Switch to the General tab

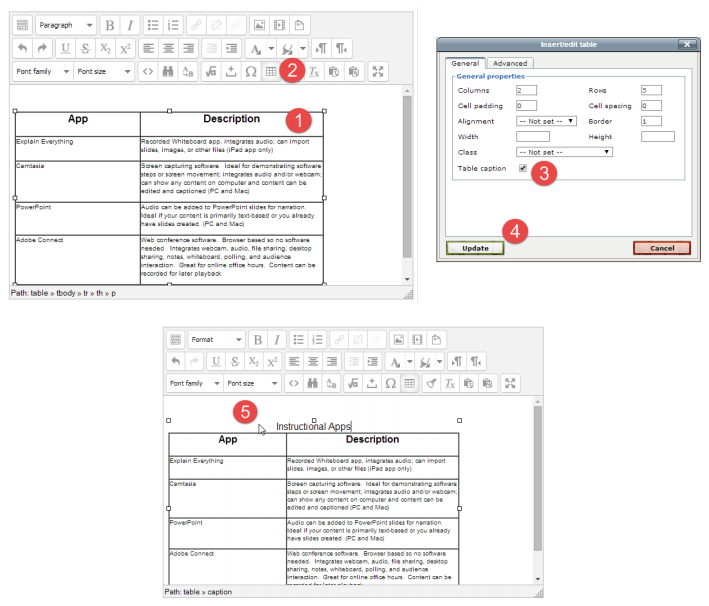tap(465, 63)
